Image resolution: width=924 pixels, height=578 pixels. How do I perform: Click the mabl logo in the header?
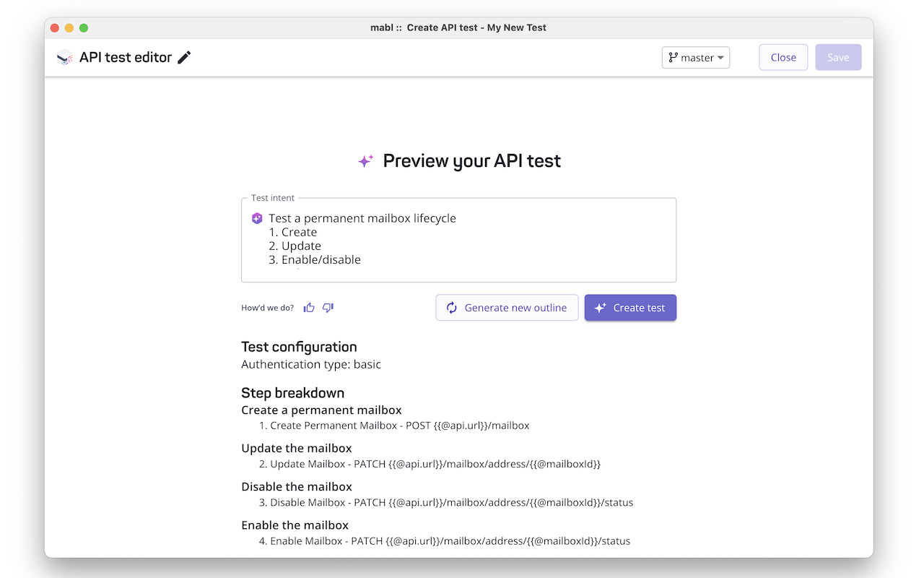click(x=64, y=57)
